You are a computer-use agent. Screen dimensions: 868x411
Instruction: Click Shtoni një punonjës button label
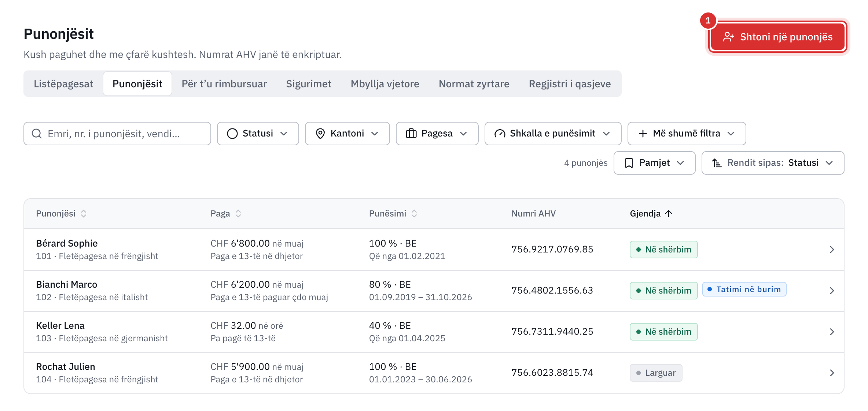click(786, 37)
